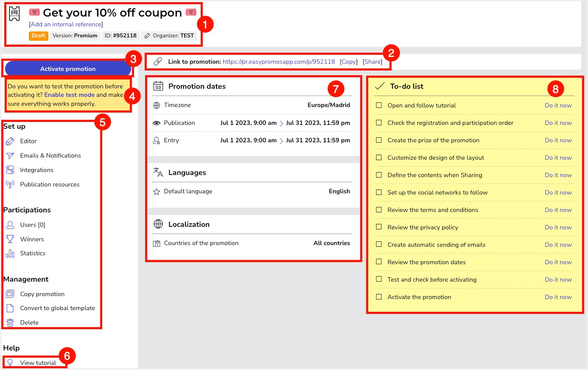The height and width of the screenshot is (370, 588).
Task: Select Convert to global template
Action: (57, 308)
